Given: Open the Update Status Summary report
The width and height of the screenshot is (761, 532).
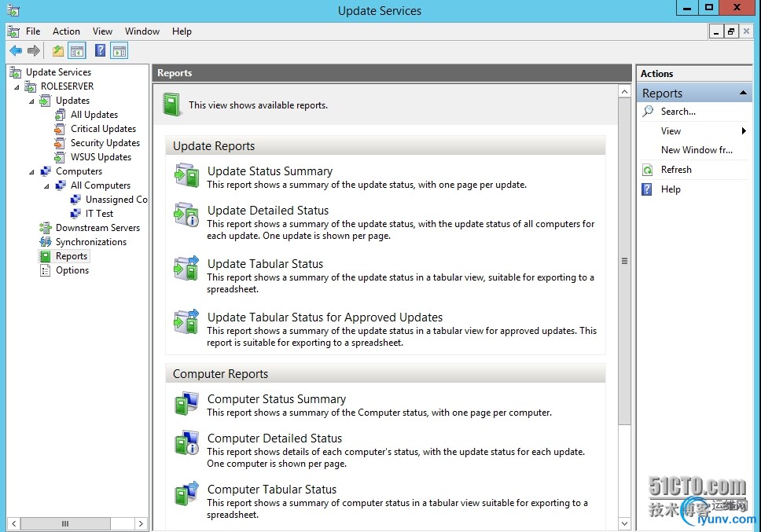Looking at the screenshot, I should pyautogui.click(x=270, y=171).
